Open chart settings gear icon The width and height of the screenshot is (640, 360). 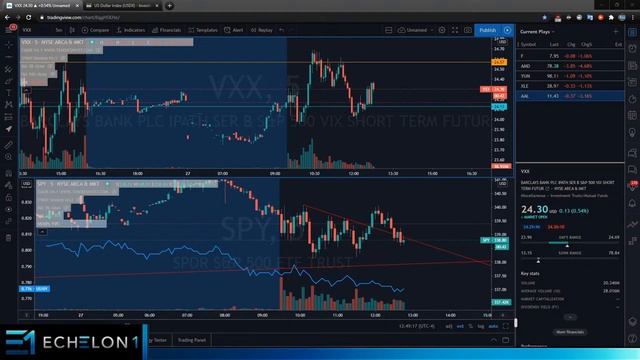(442, 30)
